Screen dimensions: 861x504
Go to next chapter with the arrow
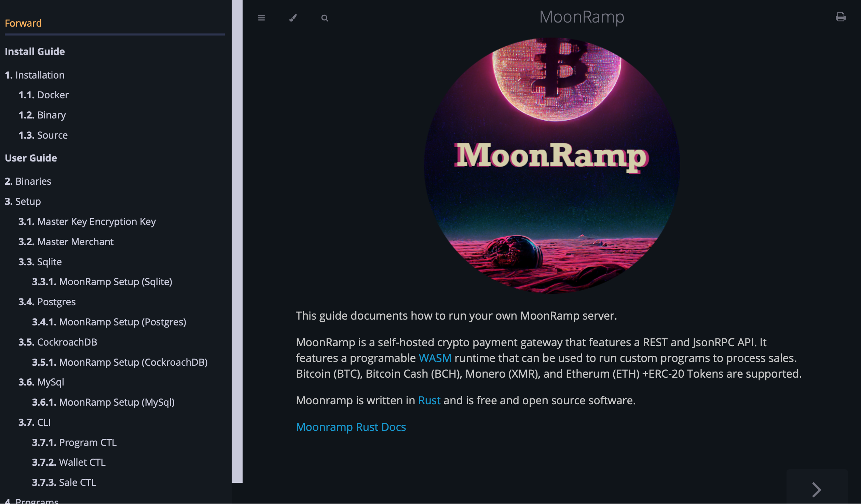[x=817, y=489]
